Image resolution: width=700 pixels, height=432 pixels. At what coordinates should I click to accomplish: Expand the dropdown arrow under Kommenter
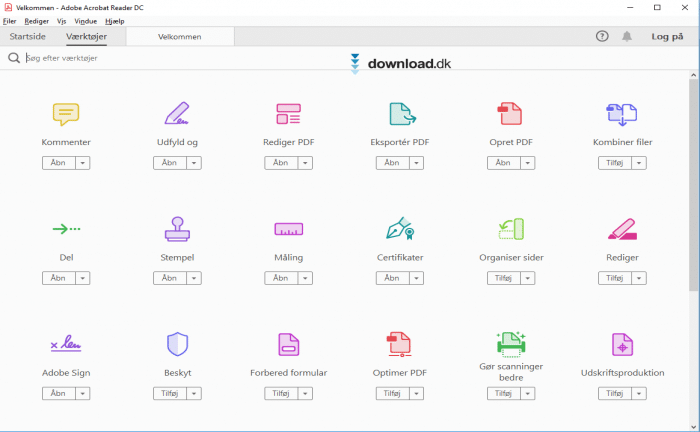tap(83, 163)
